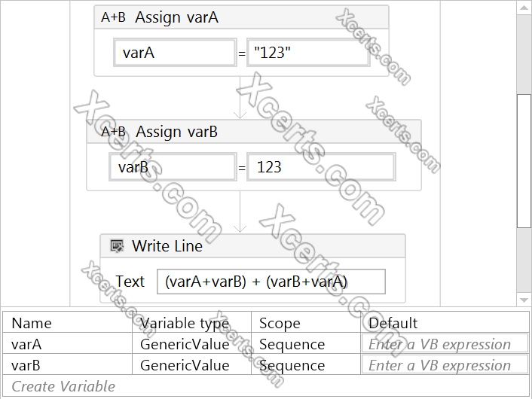
Task: Click the scroll down arrow of vertical scrollbar
Action: click(x=524, y=300)
